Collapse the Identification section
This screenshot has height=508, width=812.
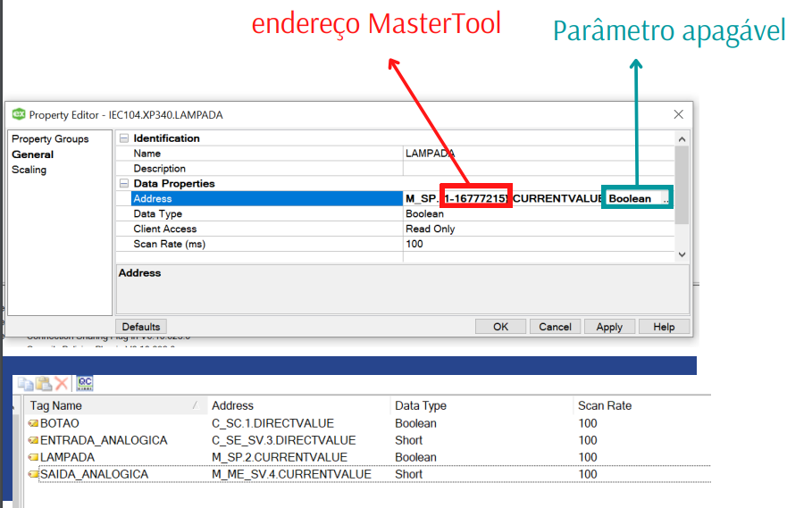tap(124, 138)
